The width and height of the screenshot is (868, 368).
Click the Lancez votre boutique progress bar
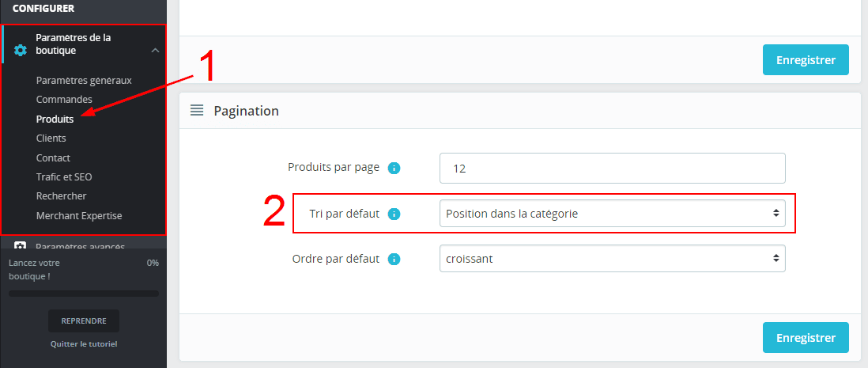pyautogui.click(x=84, y=294)
